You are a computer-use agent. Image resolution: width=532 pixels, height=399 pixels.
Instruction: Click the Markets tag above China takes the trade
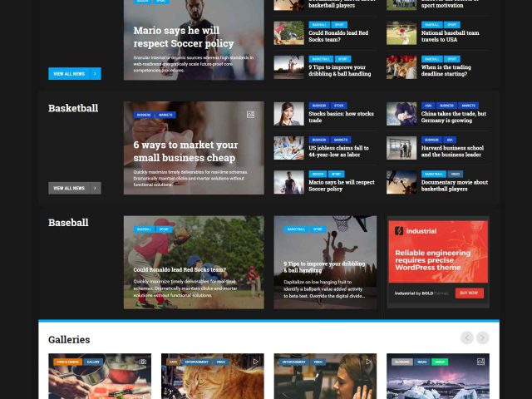468,106
